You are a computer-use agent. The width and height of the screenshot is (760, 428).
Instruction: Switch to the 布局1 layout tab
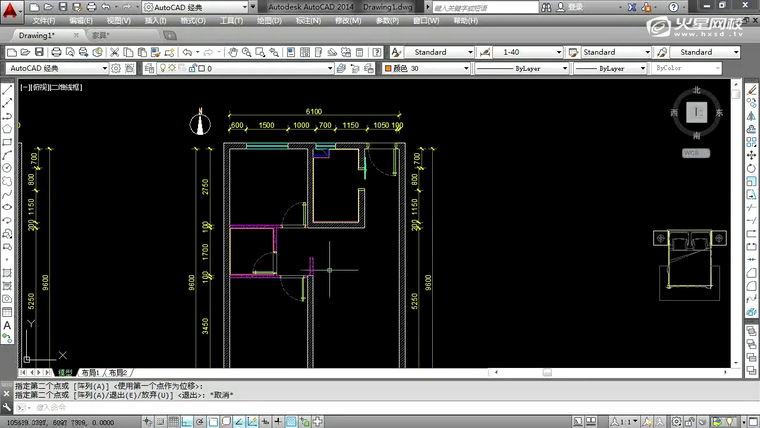coord(92,372)
